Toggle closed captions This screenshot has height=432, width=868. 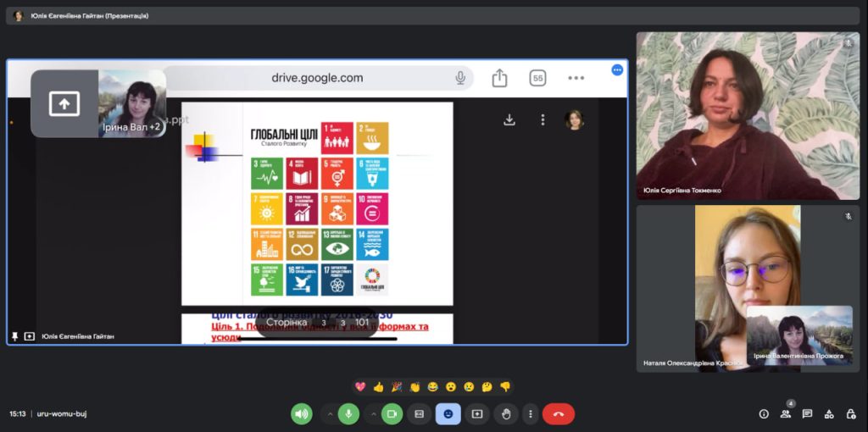[419, 413]
